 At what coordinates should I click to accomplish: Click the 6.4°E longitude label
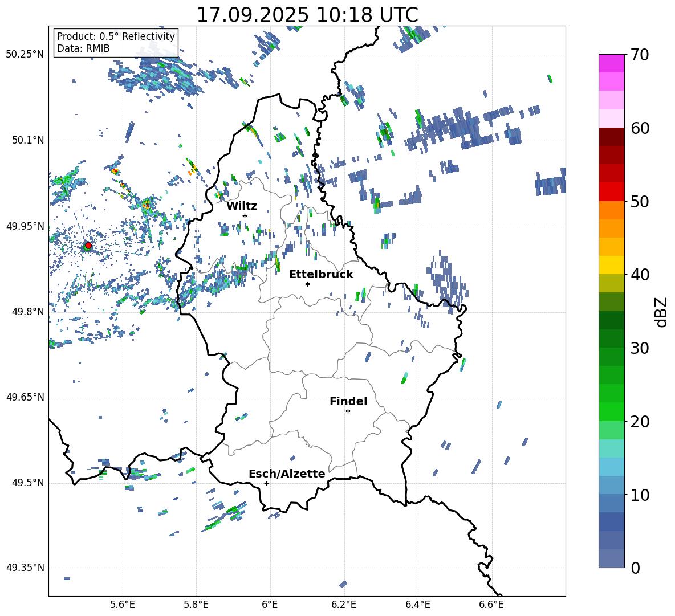pos(417,605)
